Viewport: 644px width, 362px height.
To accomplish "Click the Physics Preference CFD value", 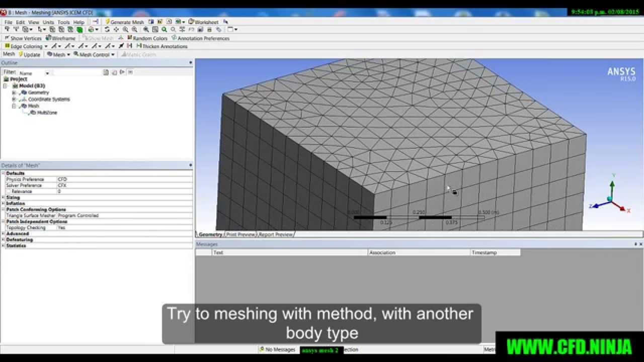I will coord(125,179).
